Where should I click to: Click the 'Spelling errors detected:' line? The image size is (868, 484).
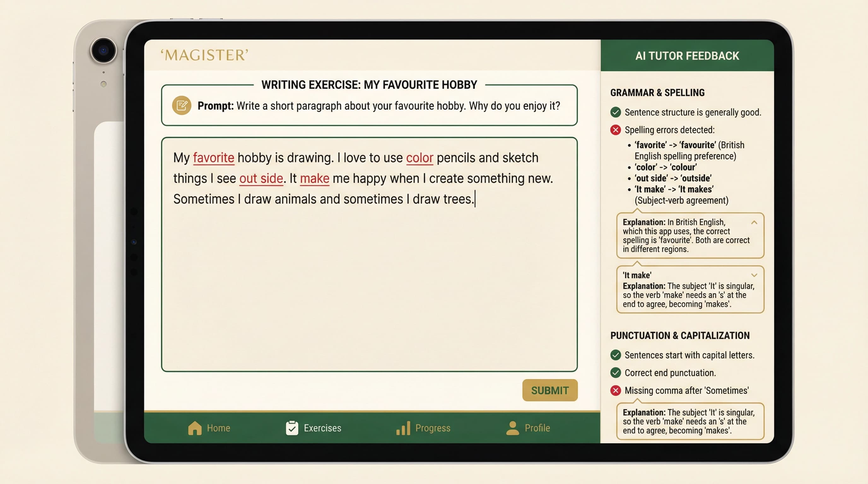(670, 130)
